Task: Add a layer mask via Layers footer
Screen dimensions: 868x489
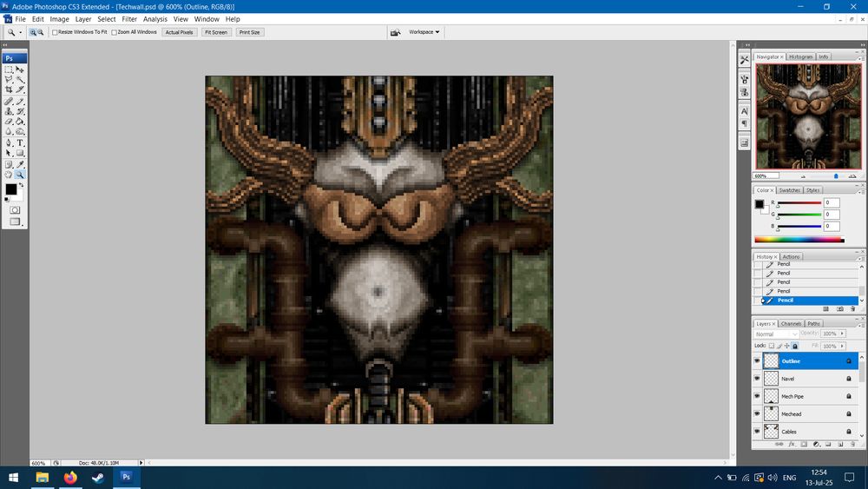Action: [x=804, y=444]
